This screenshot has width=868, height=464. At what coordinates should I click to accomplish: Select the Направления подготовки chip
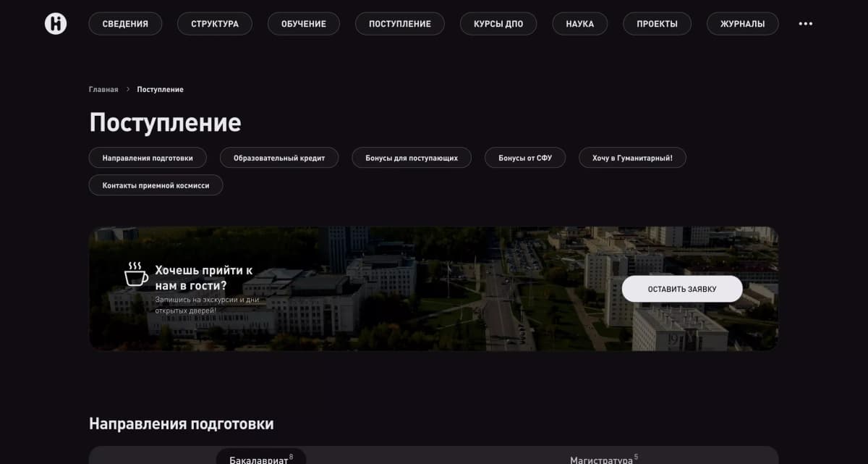148,157
